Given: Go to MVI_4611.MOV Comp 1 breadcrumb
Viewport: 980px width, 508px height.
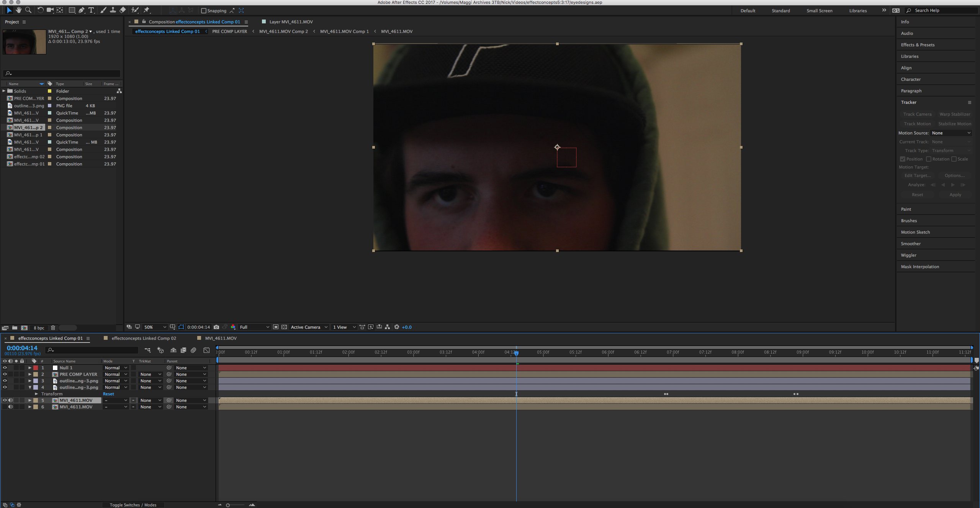Looking at the screenshot, I should [344, 31].
